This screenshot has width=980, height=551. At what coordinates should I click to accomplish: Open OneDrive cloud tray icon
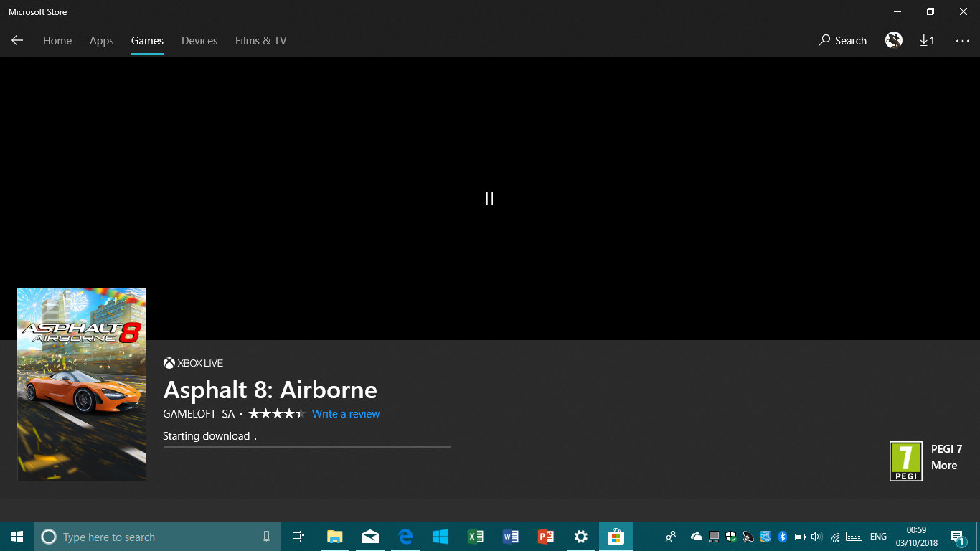tap(697, 537)
